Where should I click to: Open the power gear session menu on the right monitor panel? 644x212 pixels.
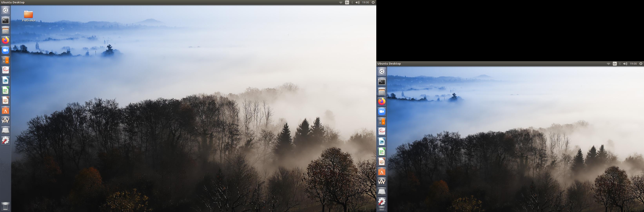[x=641, y=64]
